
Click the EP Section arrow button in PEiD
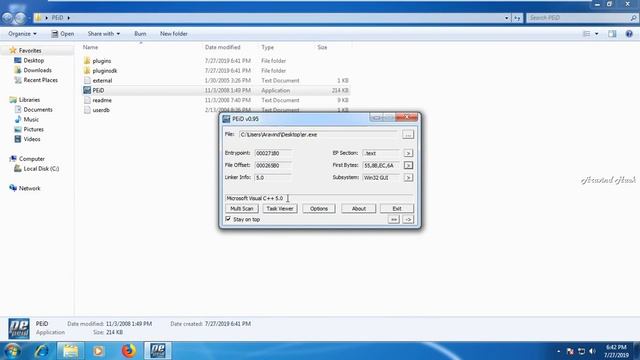[x=408, y=153]
